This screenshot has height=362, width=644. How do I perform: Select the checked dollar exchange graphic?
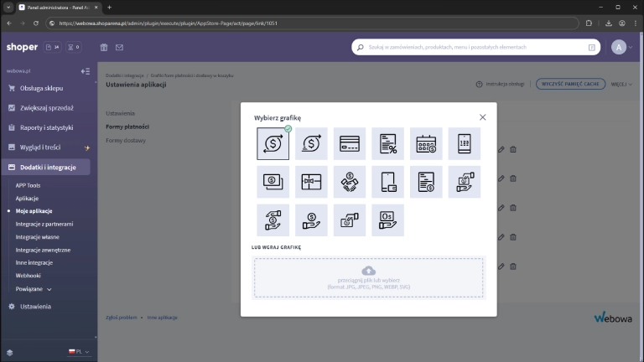(x=273, y=143)
